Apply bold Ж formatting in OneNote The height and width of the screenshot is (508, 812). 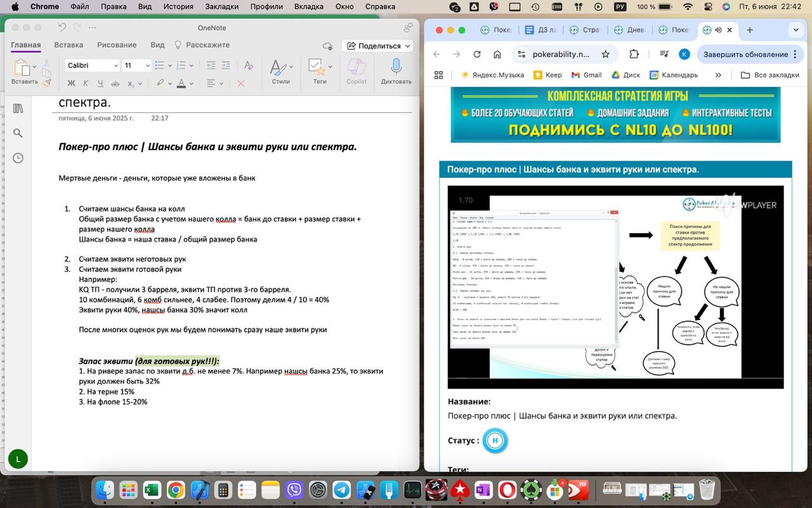71,83
